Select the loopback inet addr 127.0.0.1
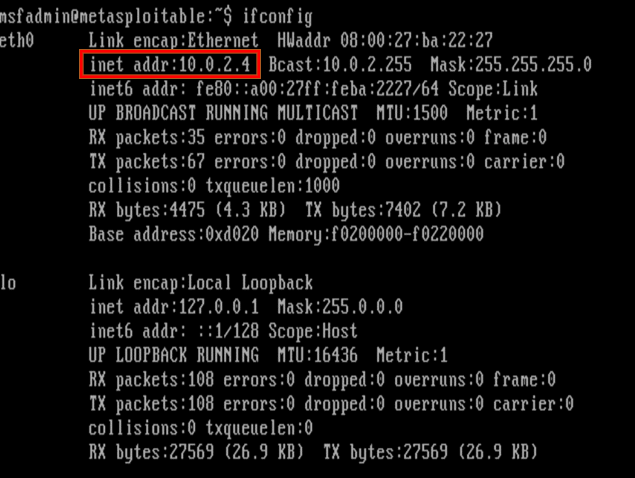635x478 pixels. [x=174, y=307]
